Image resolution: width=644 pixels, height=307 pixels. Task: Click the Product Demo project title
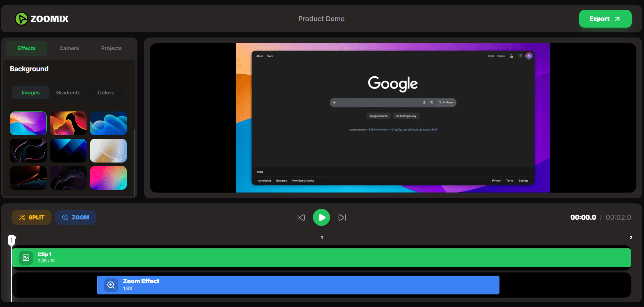click(321, 19)
